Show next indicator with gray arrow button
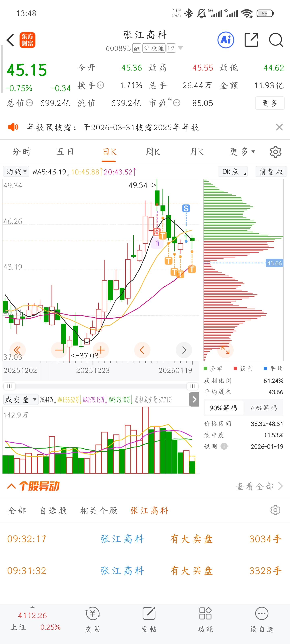290x644 pixels. (x=194, y=399)
